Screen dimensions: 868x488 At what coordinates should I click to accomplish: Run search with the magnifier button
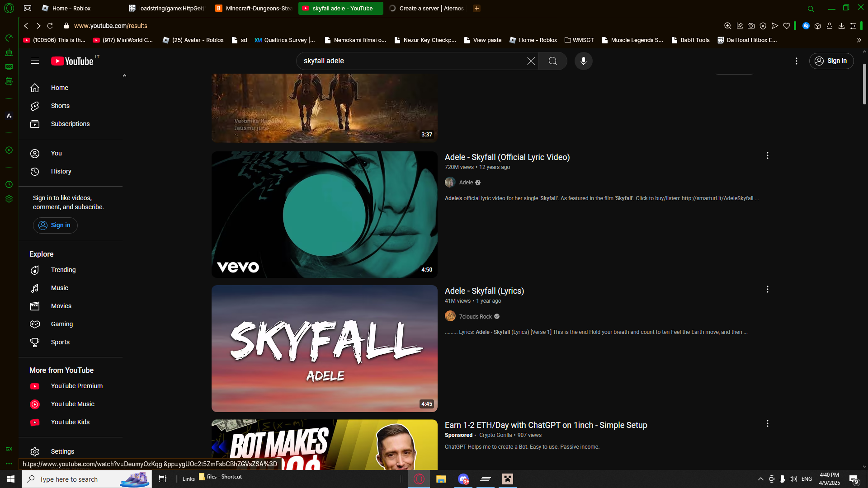pos(552,61)
